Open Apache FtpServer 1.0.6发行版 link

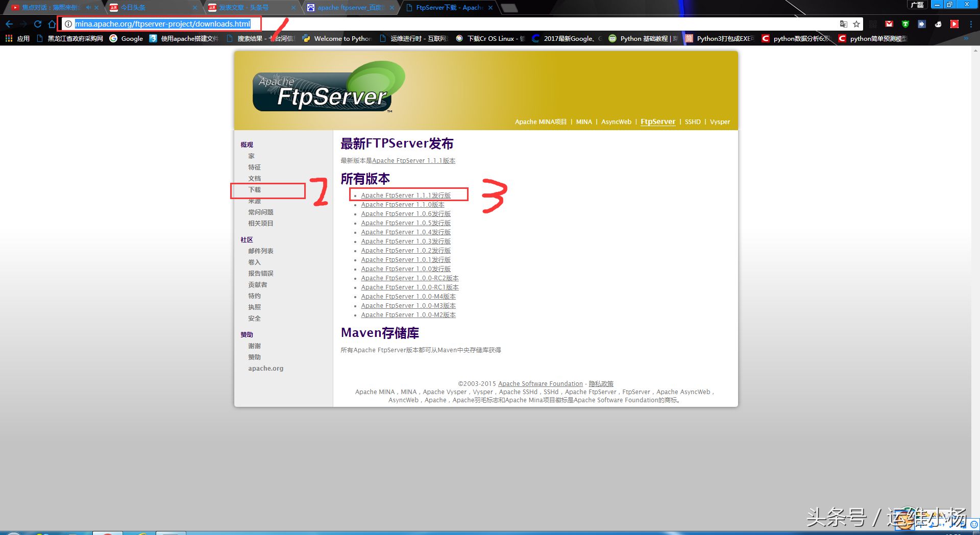406,214
